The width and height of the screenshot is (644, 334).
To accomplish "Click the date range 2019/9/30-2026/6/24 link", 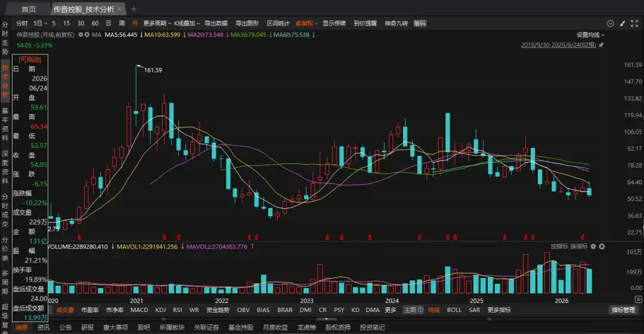I will (x=558, y=45).
